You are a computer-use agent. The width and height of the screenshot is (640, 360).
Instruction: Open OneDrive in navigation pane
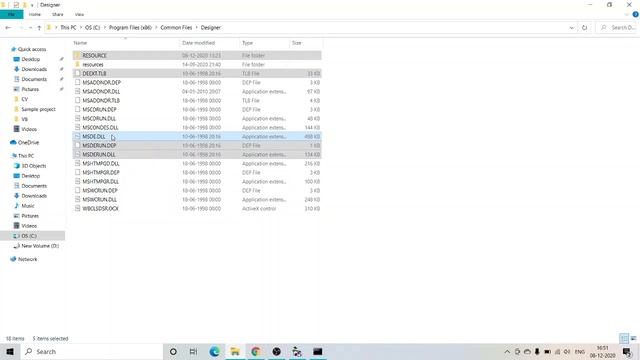[28, 142]
